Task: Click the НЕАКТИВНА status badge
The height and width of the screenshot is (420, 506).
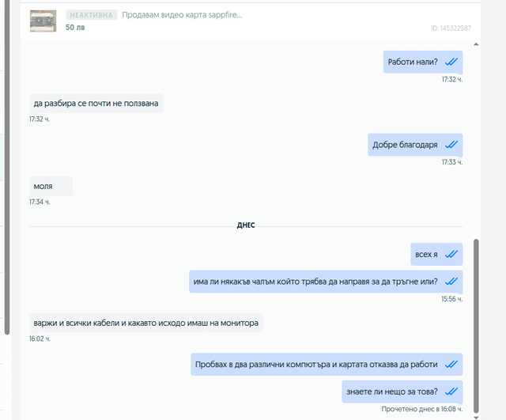Action: [92, 15]
